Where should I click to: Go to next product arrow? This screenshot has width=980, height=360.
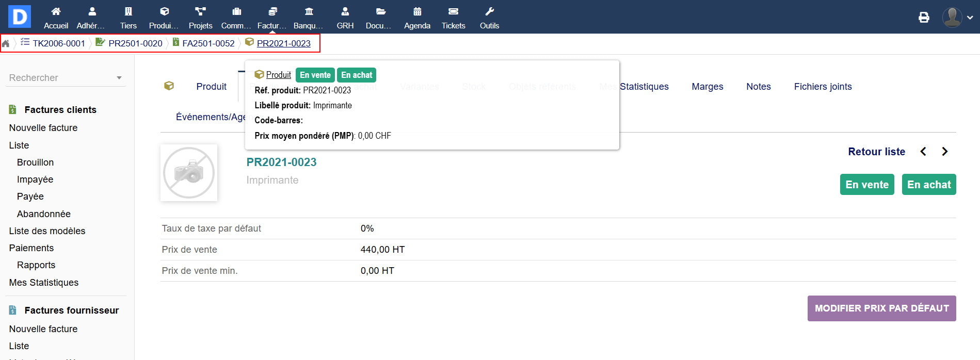pos(944,152)
